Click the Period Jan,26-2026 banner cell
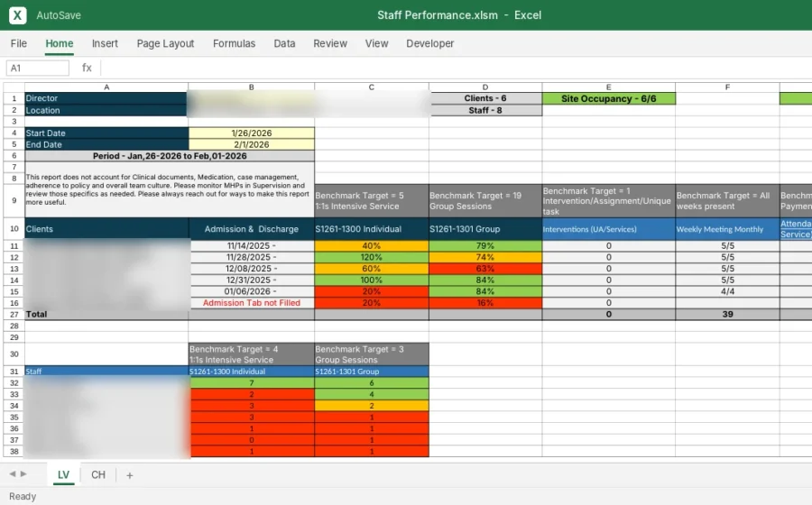Image resolution: width=812 pixels, height=505 pixels. coord(170,156)
